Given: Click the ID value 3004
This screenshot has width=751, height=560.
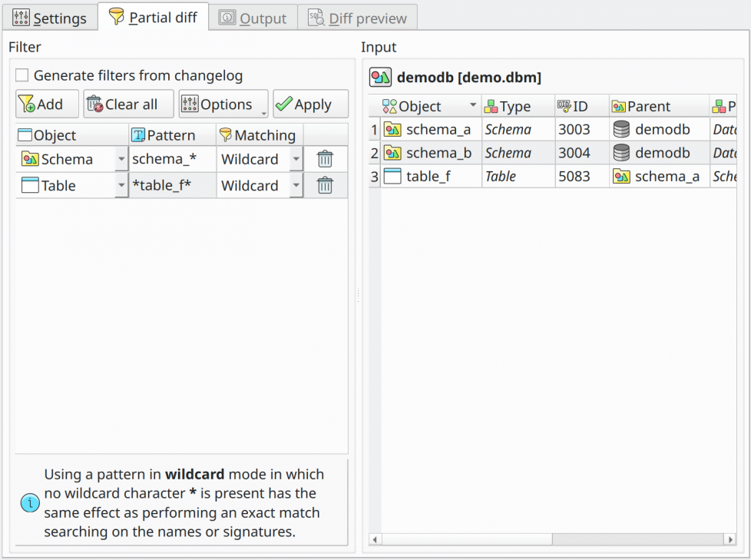Looking at the screenshot, I should pos(574,153).
